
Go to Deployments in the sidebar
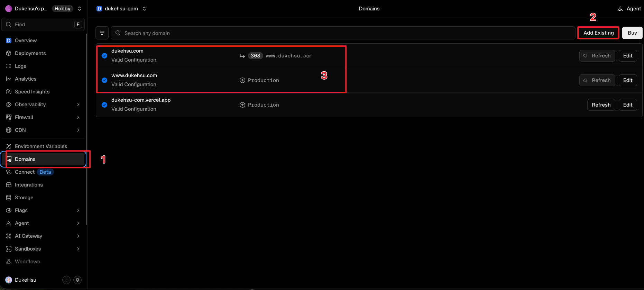click(x=43, y=53)
